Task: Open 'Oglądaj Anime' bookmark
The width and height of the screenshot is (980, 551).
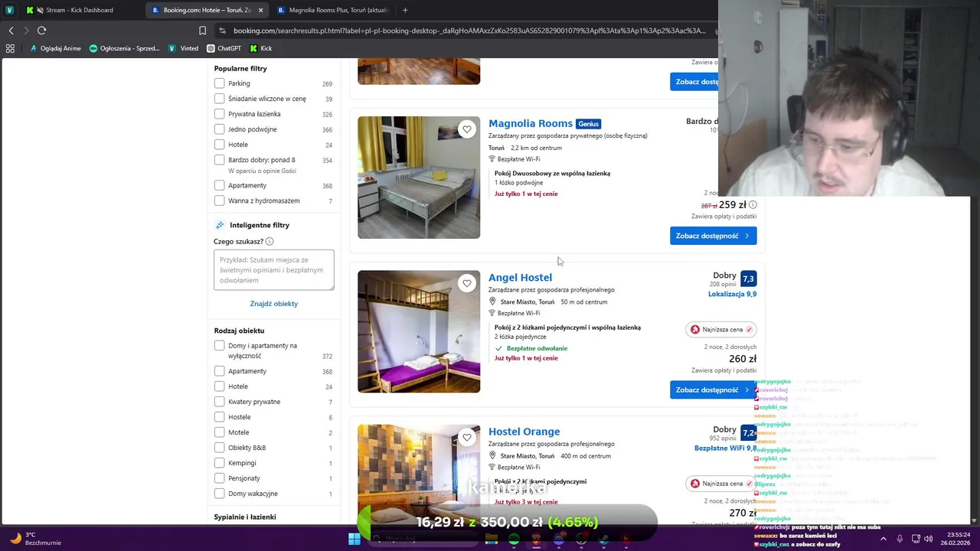Action: coord(55,48)
